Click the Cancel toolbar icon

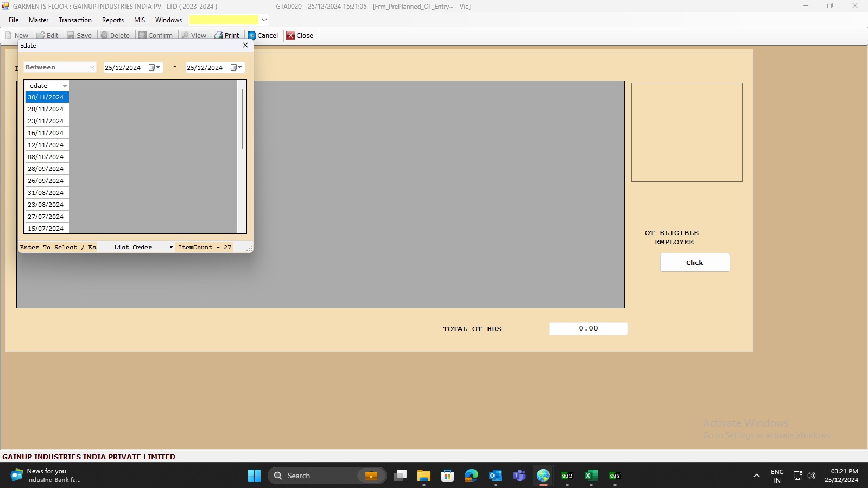252,35
